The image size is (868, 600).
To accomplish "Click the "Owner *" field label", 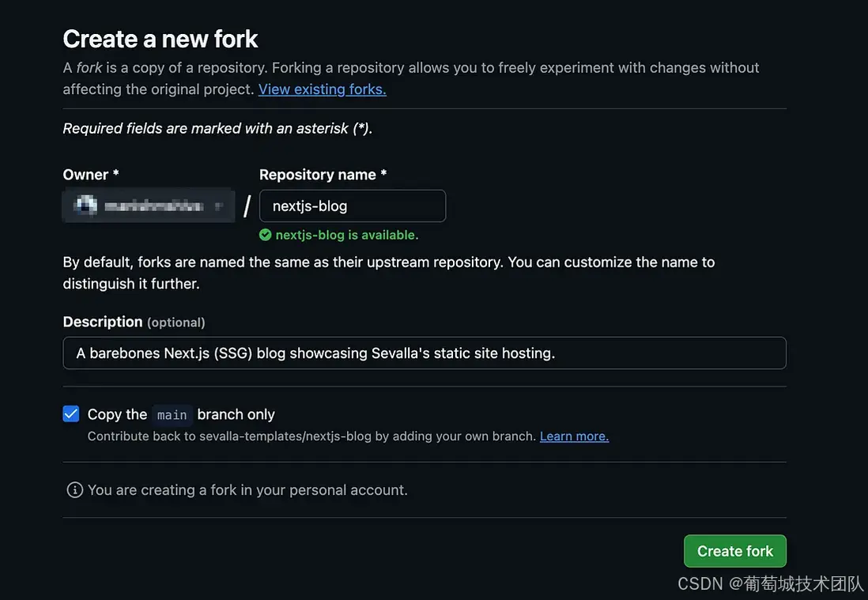I will [x=91, y=175].
